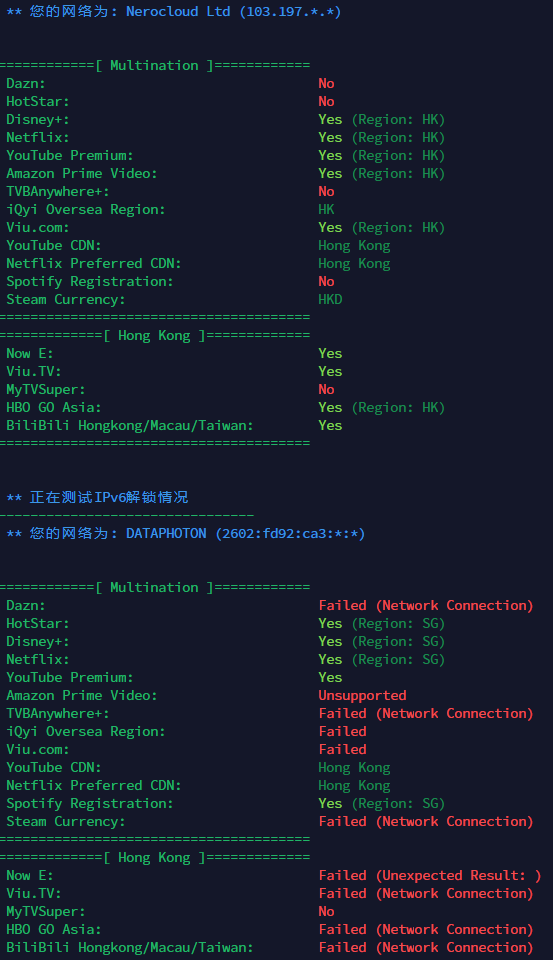Click the IPv4 Dazn No result
Viewport: 553px width, 960px height.
coord(326,83)
